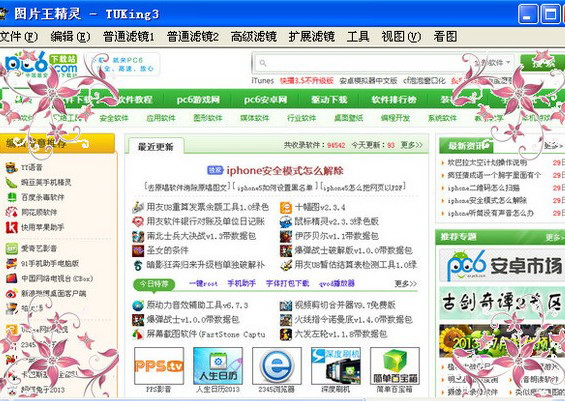The width and height of the screenshot is (565, 401).
Task: Click the 六发左轮v1.1.8 icon
Action: (x=286, y=334)
